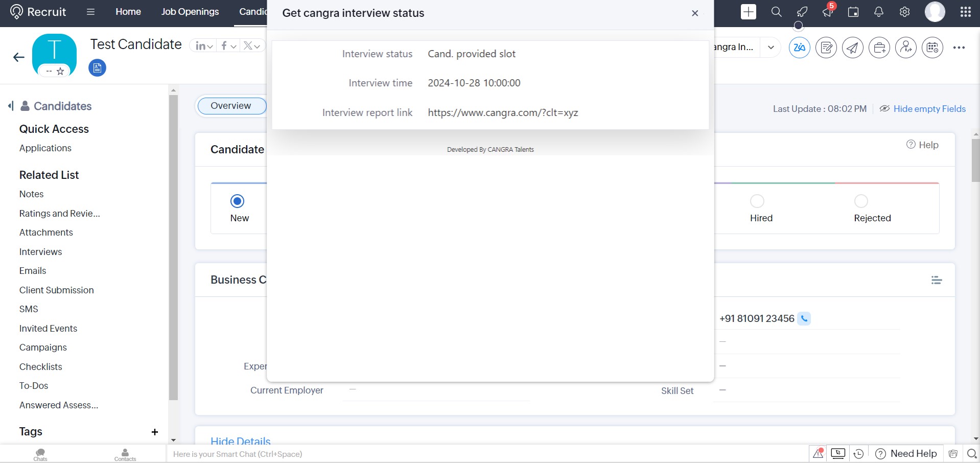980x463 pixels.
Task: Open the Help link
Action: (923, 145)
